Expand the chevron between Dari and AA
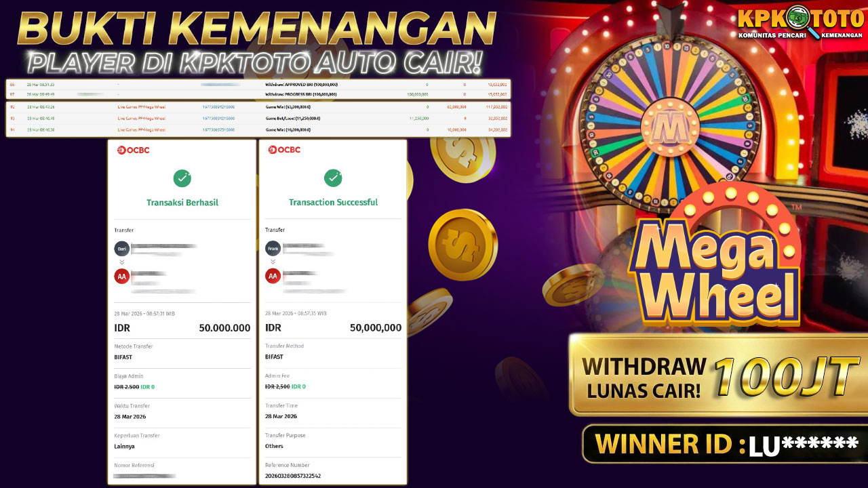The width and height of the screenshot is (868, 488). (122, 262)
